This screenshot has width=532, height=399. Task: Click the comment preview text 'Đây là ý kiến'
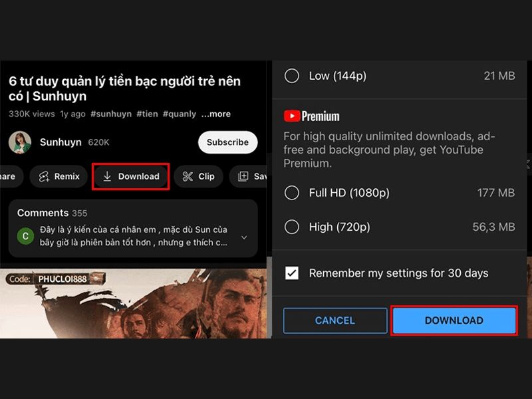pos(134,236)
